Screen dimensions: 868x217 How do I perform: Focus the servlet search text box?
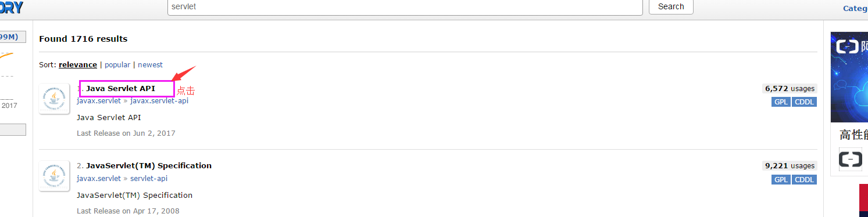405,7
